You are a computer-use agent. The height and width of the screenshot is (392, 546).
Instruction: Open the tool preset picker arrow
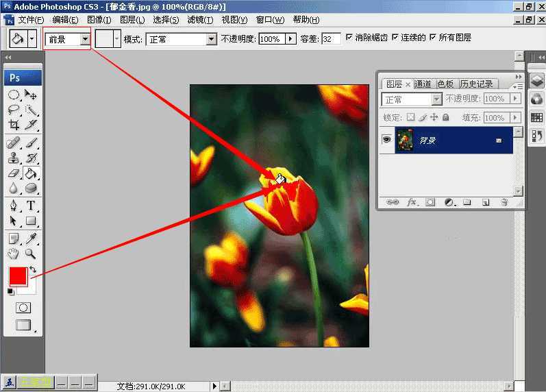click(32, 38)
